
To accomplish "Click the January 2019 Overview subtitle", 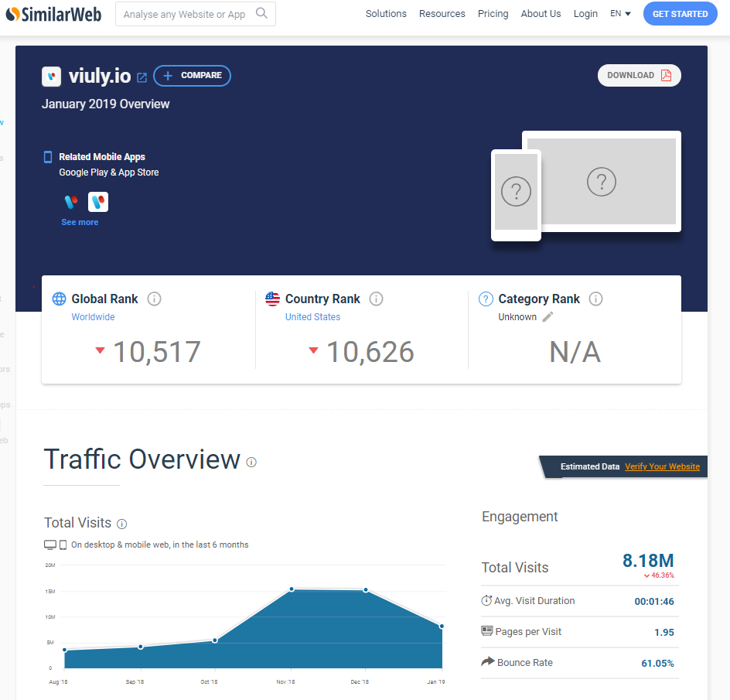I will click(106, 104).
